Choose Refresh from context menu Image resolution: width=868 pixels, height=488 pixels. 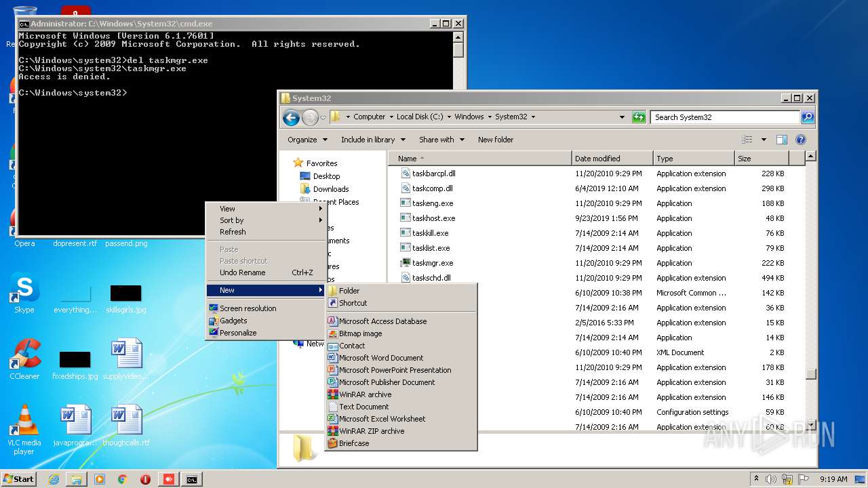(x=267, y=232)
